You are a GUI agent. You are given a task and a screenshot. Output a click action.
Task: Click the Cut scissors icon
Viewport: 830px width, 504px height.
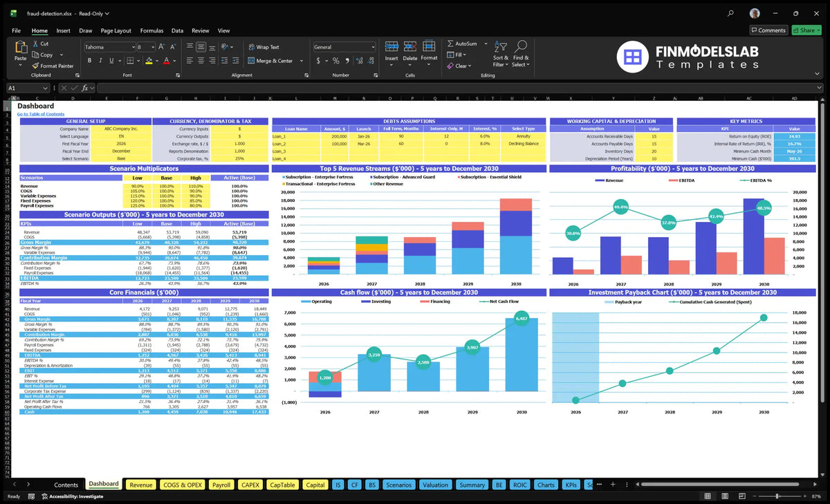click(35, 44)
